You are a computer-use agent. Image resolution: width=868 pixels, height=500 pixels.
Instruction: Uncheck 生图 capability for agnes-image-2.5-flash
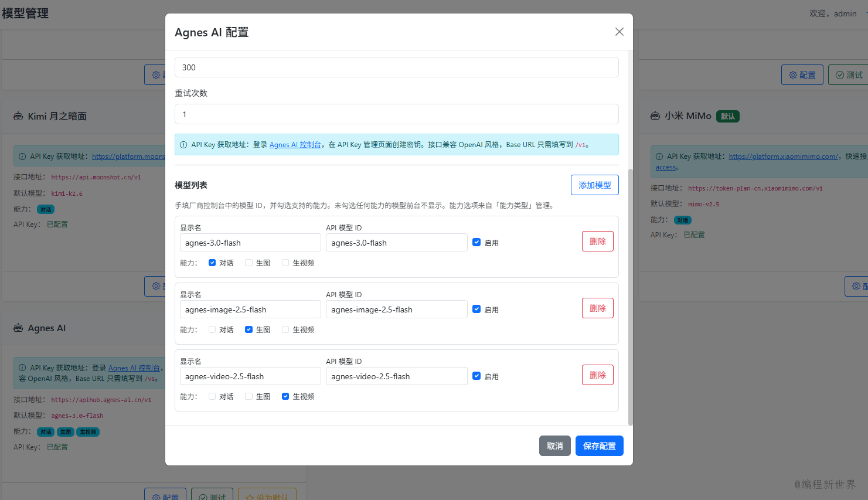249,329
